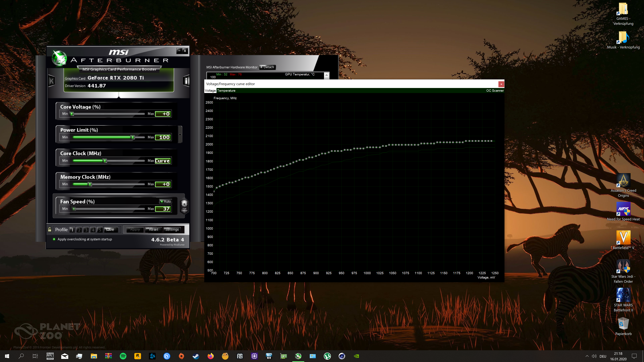Viewport: 644px width, 362px height.
Task: Open card information via the "i" icon
Action: (x=186, y=81)
